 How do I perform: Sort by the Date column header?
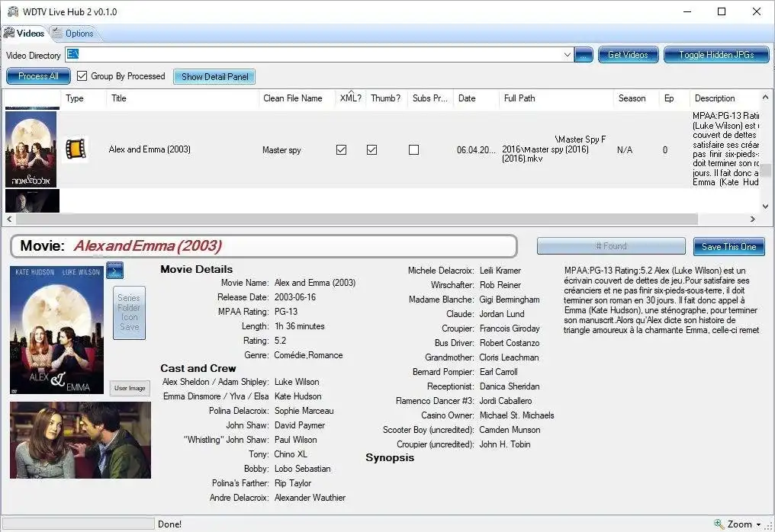coord(476,98)
